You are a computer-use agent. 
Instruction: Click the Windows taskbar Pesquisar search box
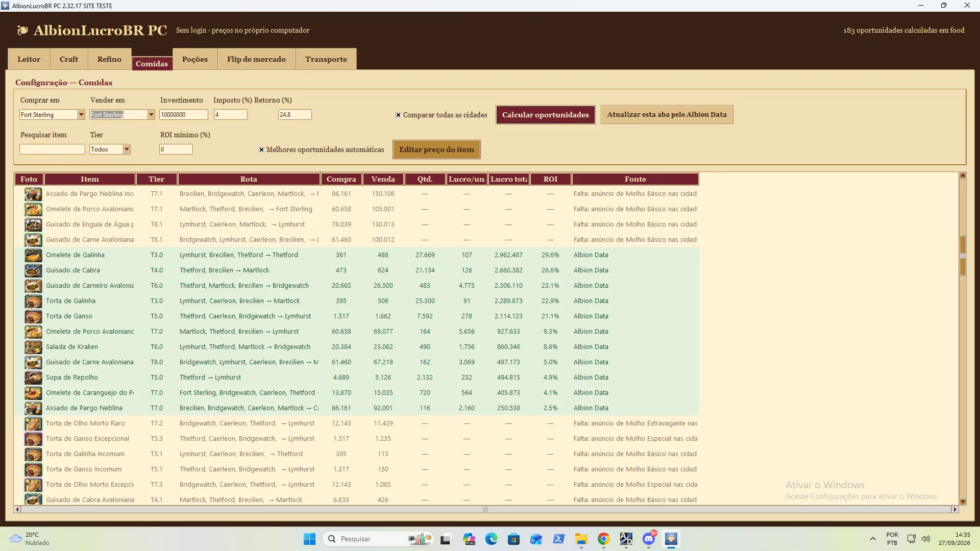(378, 539)
